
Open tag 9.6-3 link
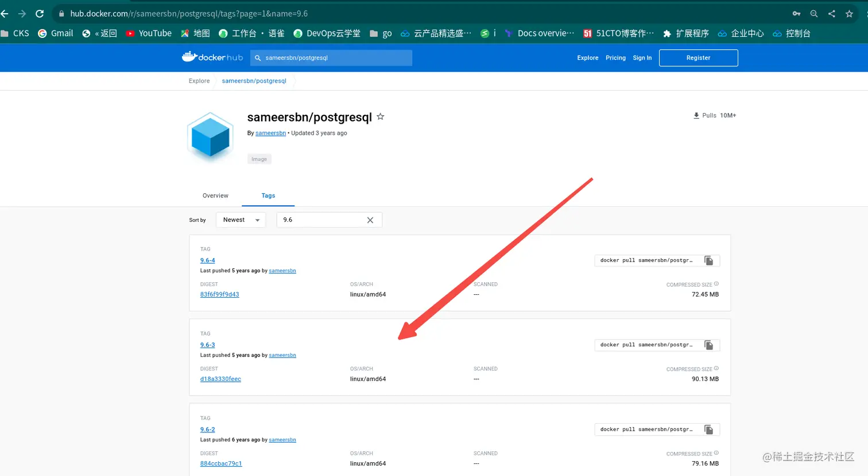pyautogui.click(x=207, y=345)
